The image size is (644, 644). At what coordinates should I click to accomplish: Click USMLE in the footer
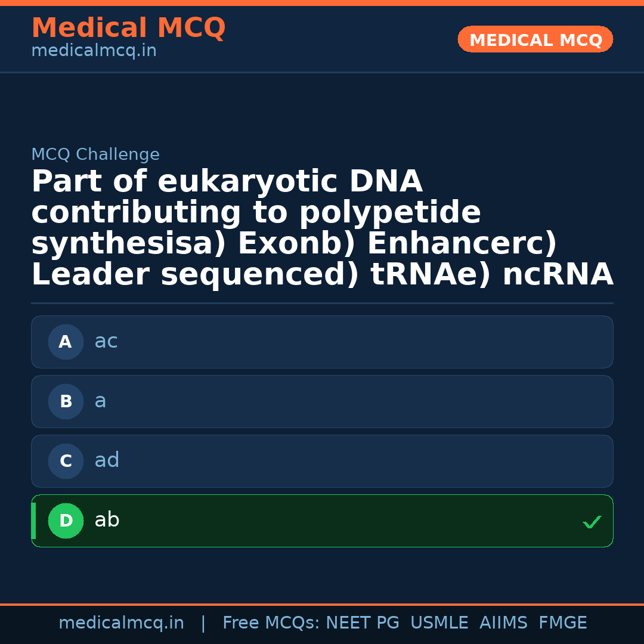[439, 623]
